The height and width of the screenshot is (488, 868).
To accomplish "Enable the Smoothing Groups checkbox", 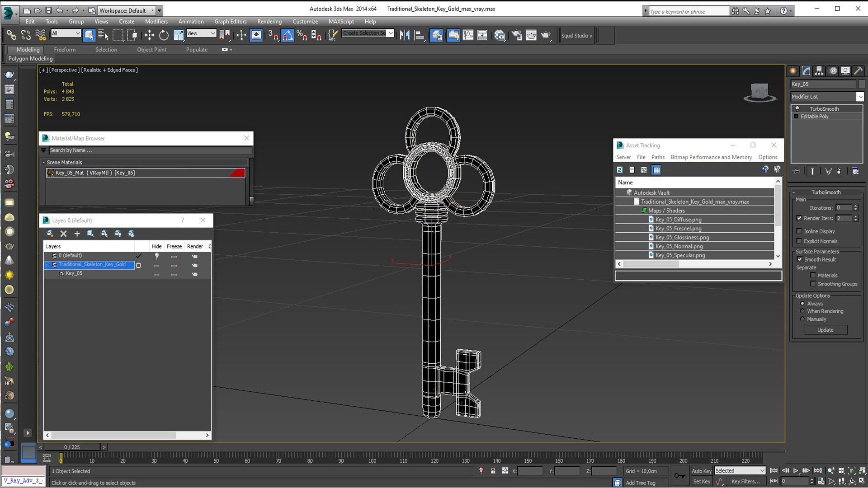I will coord(813,284).
